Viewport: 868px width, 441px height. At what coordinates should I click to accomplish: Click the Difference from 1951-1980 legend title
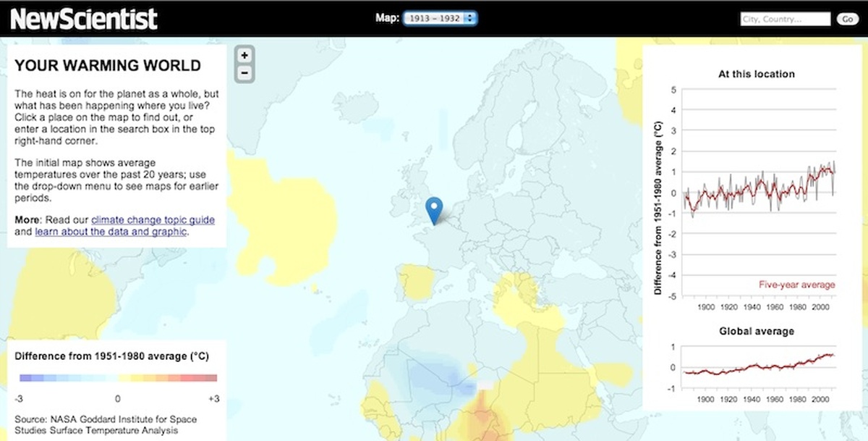coord(112,356)
